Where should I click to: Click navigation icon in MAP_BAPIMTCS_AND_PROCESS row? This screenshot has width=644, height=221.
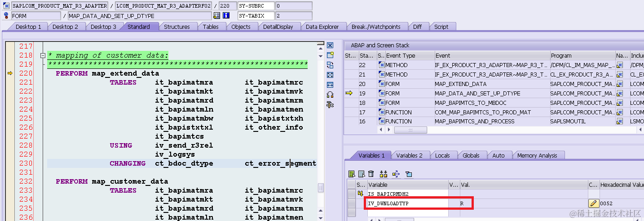619,122
